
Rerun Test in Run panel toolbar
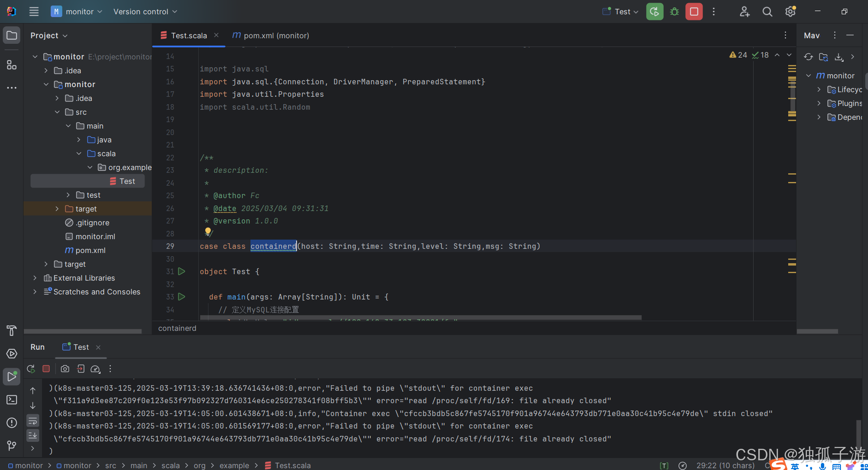pyautogui.click(x=31, y=369)
